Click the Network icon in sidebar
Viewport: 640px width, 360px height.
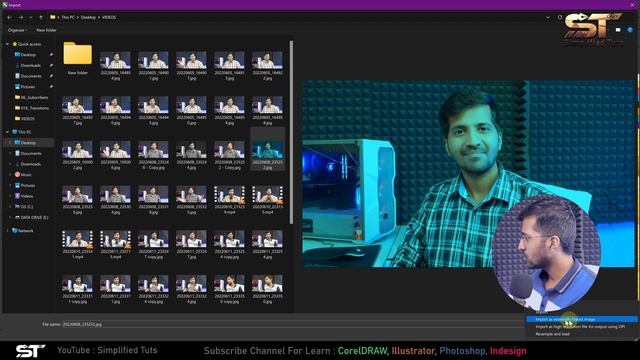coord(15,231)
